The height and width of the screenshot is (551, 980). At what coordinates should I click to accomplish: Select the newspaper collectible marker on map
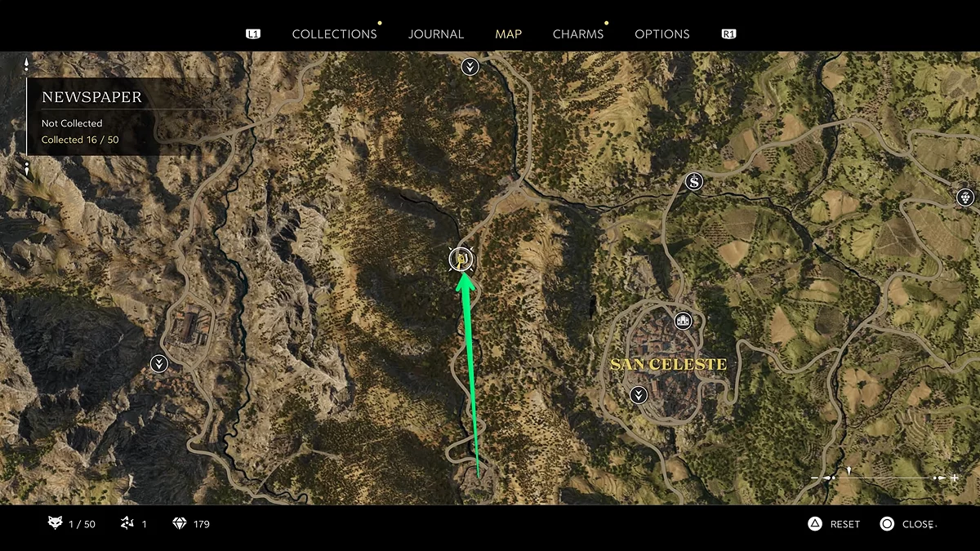pos(462,260)
